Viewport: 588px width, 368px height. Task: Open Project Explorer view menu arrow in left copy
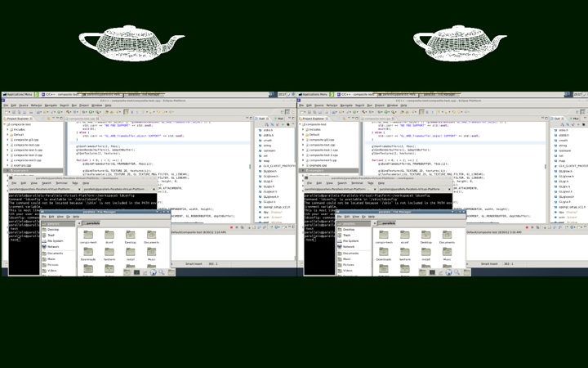pos(53,118)
